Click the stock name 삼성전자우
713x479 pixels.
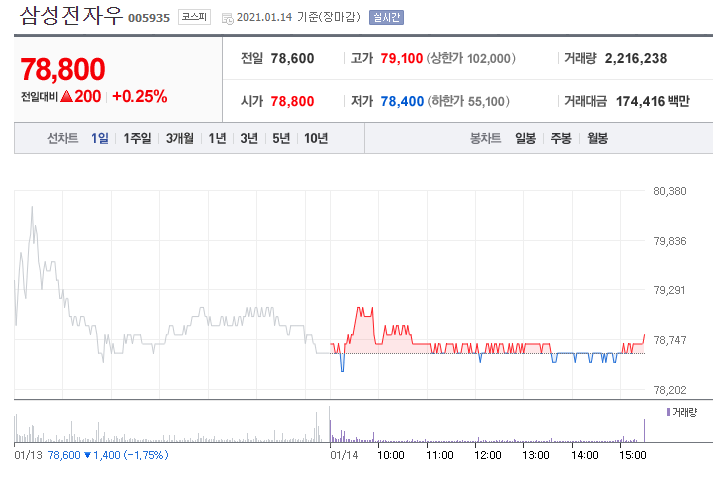(x=71, y=15)
